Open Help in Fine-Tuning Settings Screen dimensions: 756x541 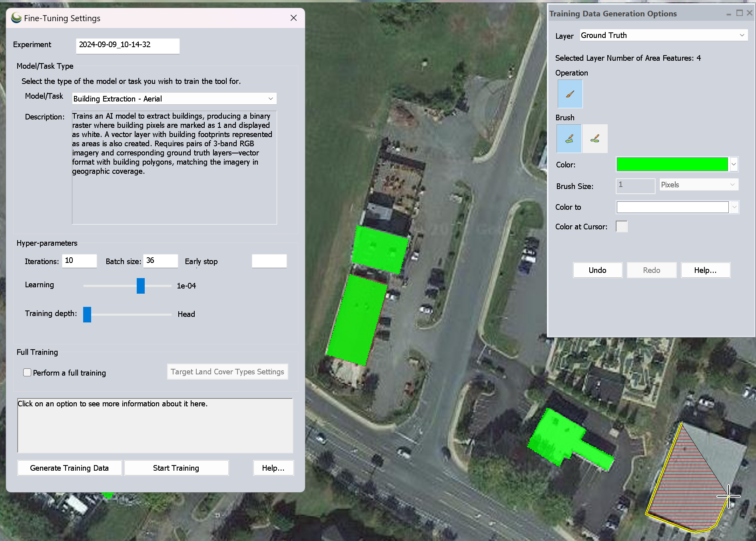coord(273,468)
